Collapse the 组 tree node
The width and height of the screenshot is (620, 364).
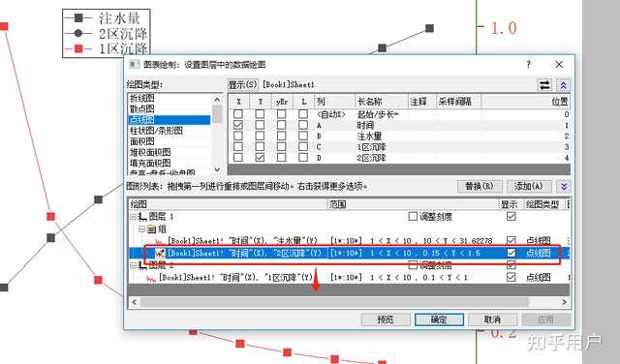click(141, 228)
